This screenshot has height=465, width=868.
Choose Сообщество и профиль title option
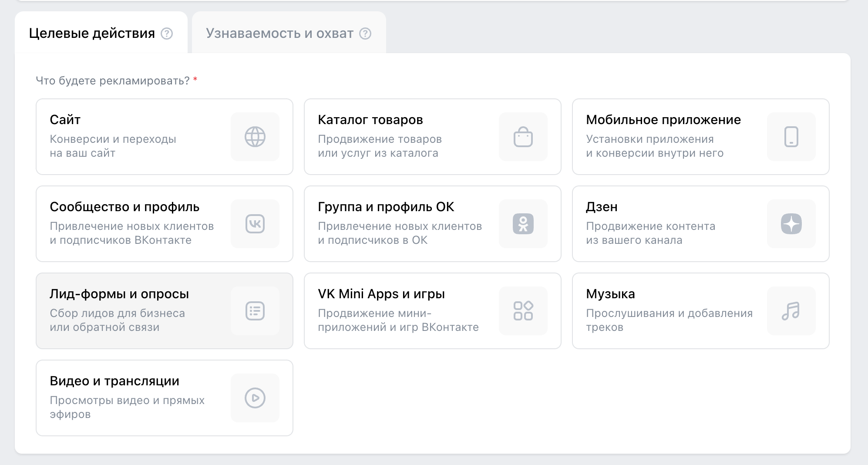124,207
